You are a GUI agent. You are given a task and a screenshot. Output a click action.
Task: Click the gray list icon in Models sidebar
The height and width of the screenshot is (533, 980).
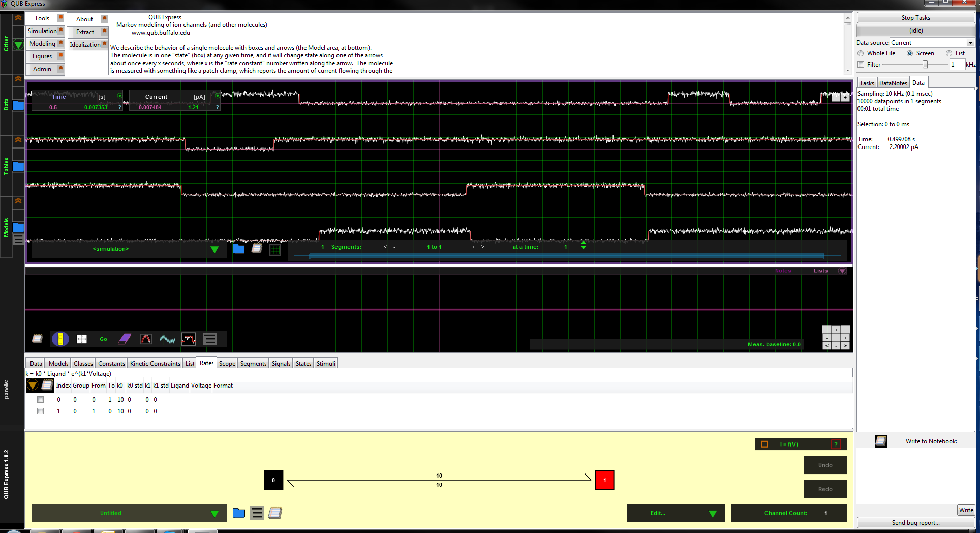point(18,240)
